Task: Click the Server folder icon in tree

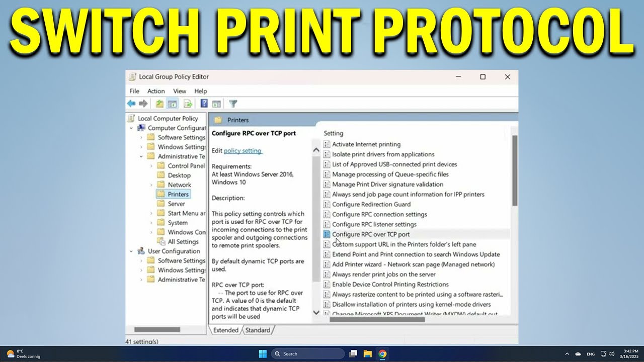Action: [x=160, y=204]
